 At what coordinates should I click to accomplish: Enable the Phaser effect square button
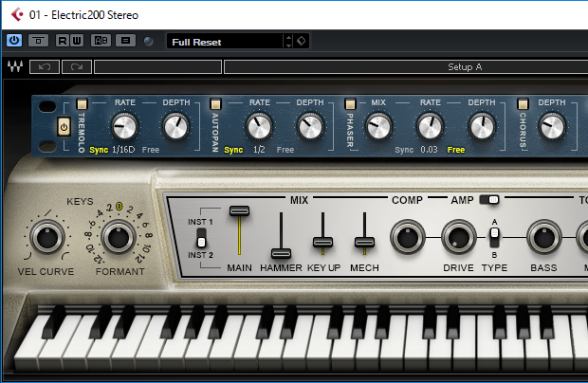click(x=350, y=103)
